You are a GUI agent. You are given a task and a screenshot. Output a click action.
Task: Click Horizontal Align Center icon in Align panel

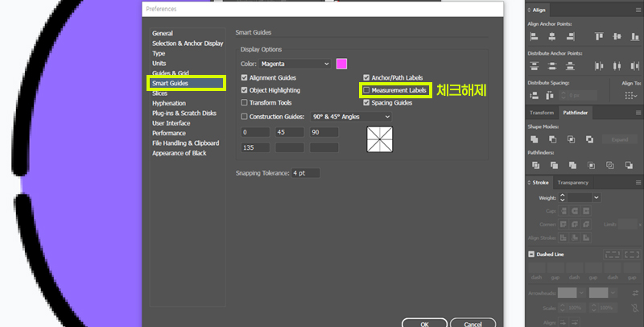tap(552, 36)
